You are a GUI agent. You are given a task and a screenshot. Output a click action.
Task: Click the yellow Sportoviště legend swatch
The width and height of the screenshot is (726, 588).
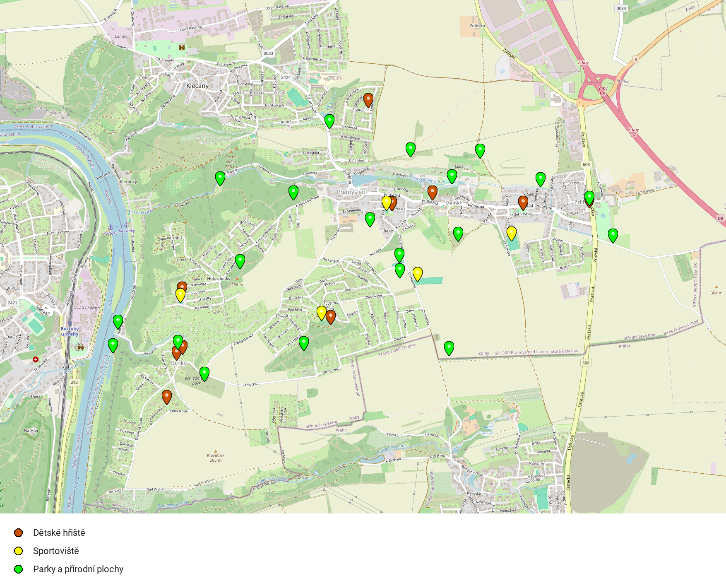pyautogui.click(x=19, y=551)
